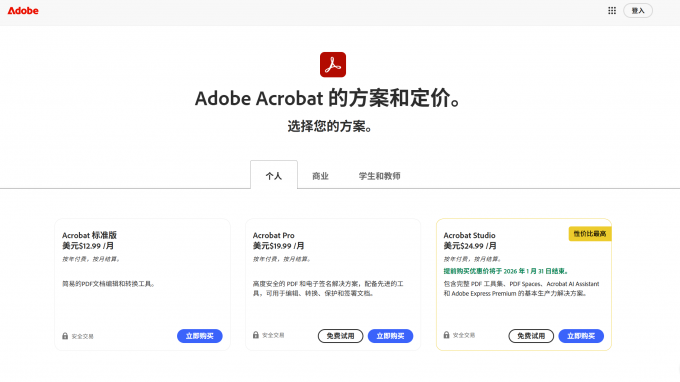Click the Adobe logo in the header

point(23,10)
